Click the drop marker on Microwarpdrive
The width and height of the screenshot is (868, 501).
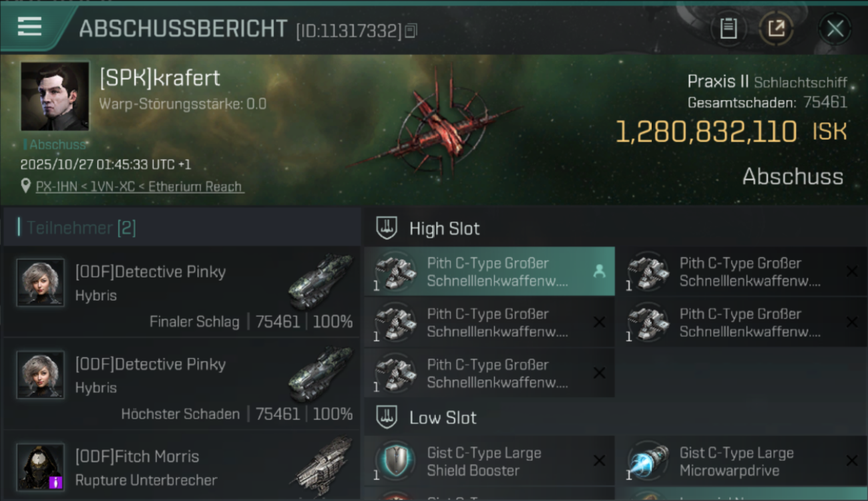[x=851, y=460]
